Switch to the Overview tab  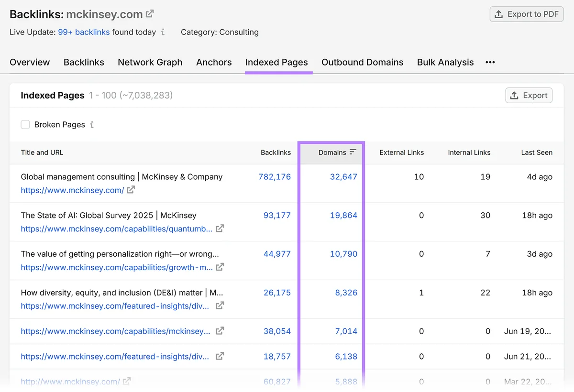pos(30,62)
